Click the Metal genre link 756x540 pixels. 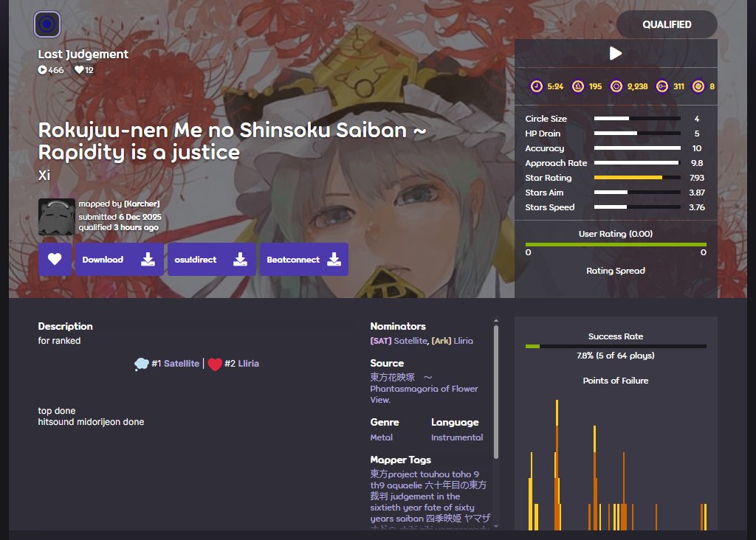click(x=382, y=437)
